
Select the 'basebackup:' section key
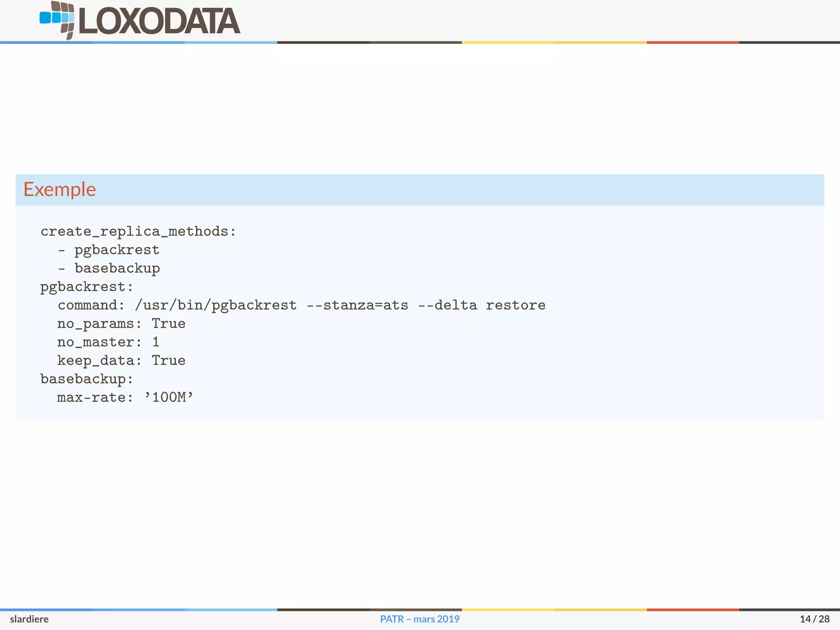point(87,379)
